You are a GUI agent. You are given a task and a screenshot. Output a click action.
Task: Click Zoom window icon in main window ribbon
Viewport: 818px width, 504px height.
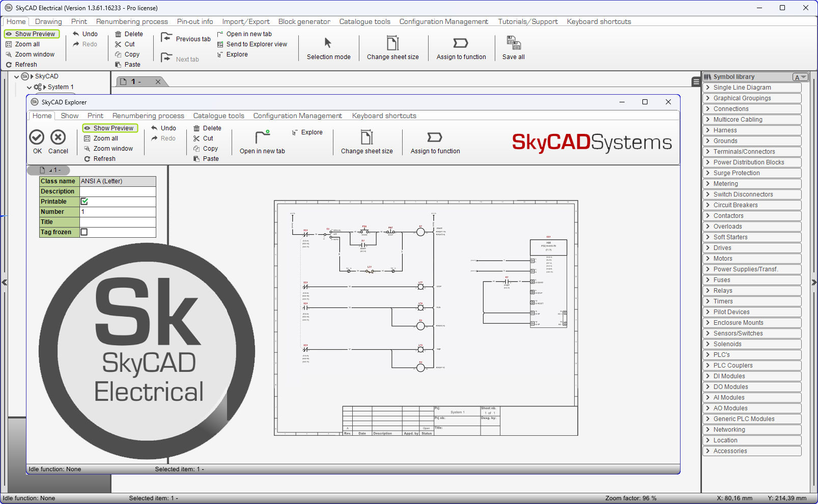click(x=9, y=54)
